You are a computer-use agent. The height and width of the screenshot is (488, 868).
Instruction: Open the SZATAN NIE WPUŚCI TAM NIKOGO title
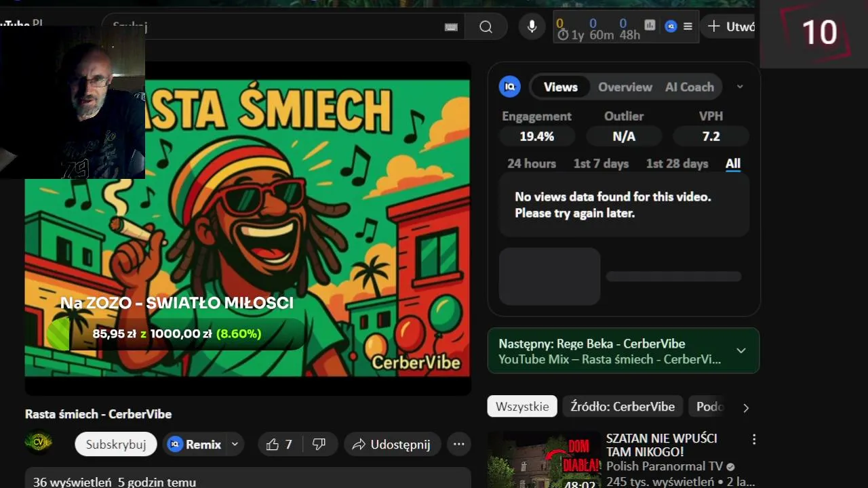pyautogui.click(x=661, y=445)
